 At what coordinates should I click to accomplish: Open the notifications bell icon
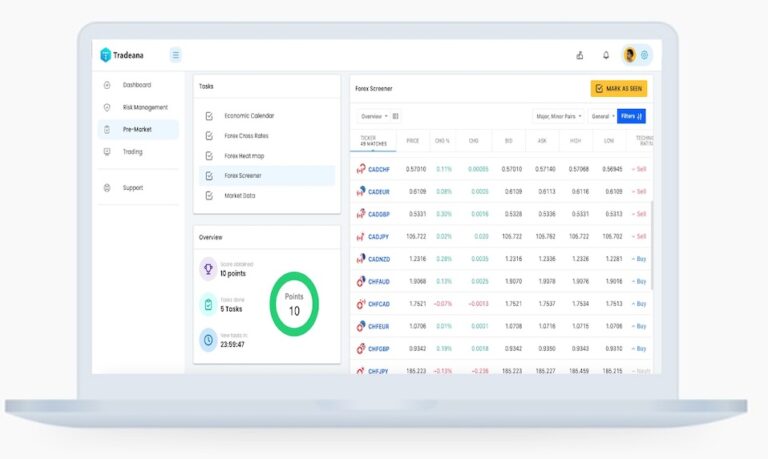605,55
